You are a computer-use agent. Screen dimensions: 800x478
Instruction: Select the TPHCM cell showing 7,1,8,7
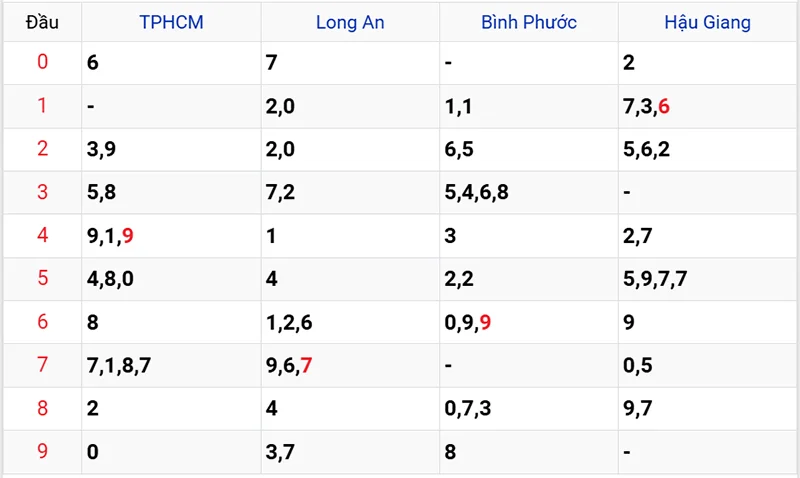[119, 365]
